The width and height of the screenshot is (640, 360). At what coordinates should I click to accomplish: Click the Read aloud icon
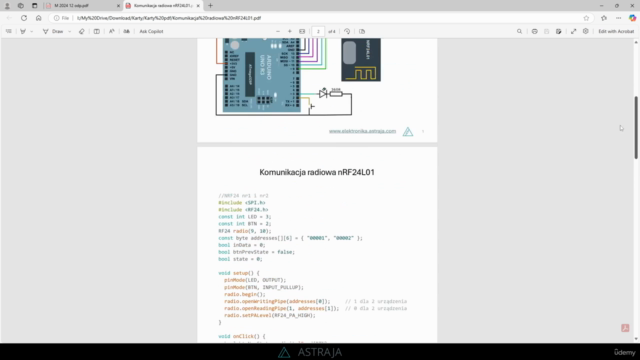pos(111,31)
